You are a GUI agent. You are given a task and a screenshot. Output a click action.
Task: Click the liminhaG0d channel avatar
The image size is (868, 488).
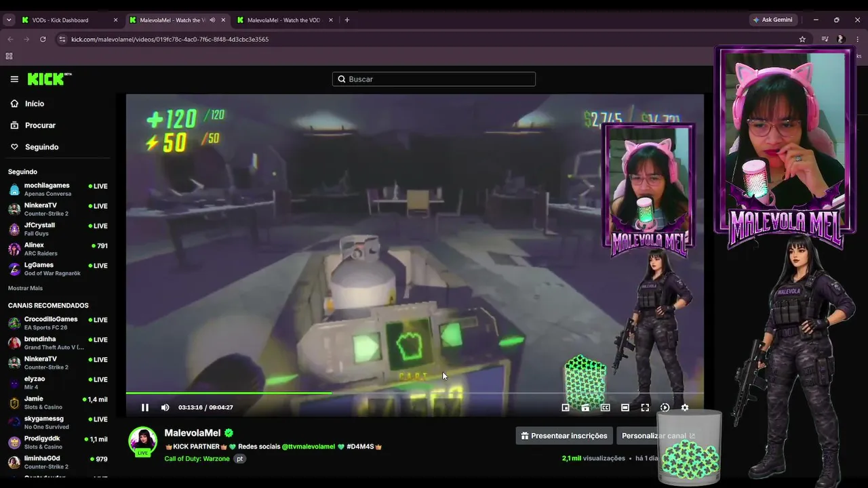(x=14, y=462)
